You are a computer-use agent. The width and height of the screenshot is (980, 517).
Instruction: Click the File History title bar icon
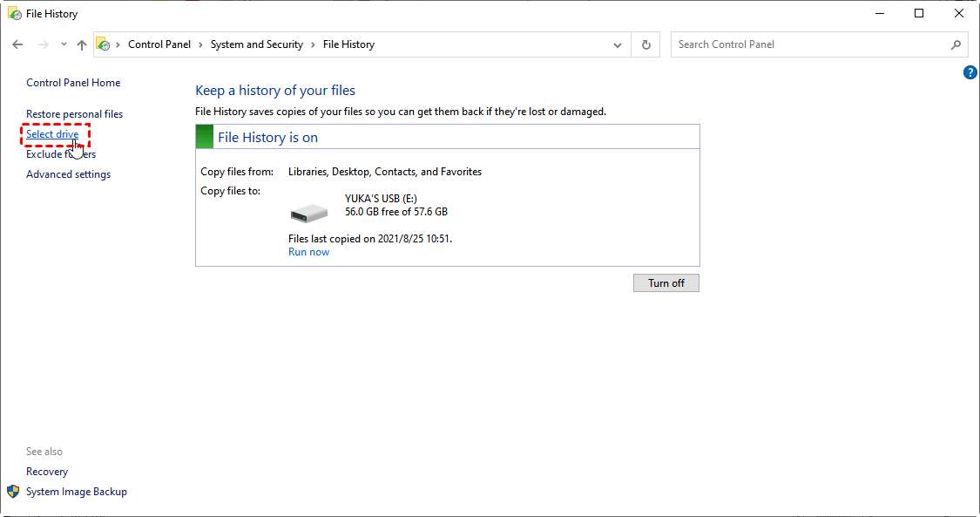(14, 14)
